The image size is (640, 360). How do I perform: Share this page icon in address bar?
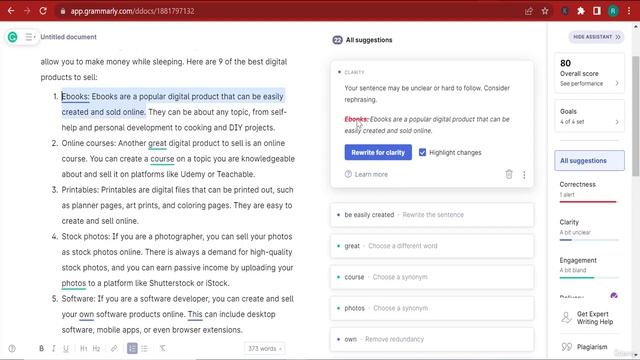coord(529,11)
